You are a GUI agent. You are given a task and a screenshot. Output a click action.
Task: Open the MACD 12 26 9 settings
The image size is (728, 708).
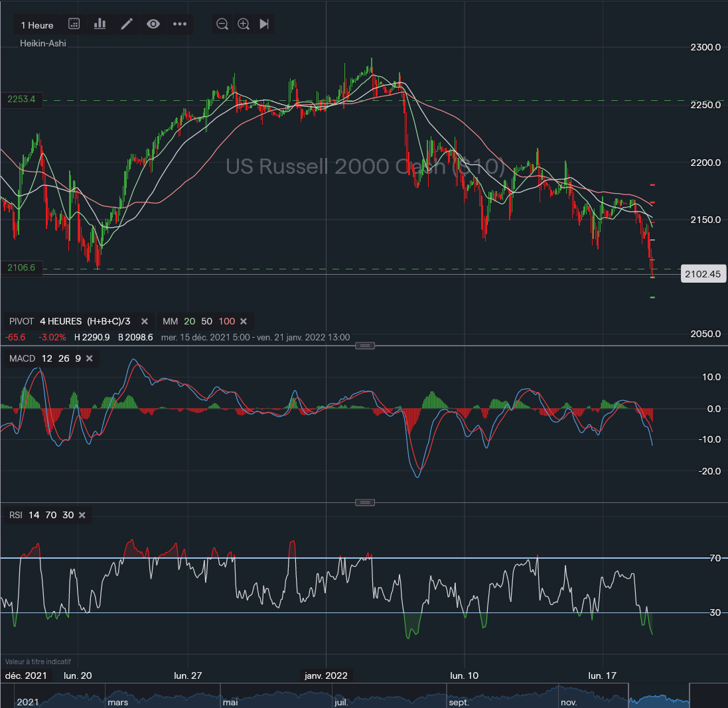pyautogui.click(x=45, y=358)
